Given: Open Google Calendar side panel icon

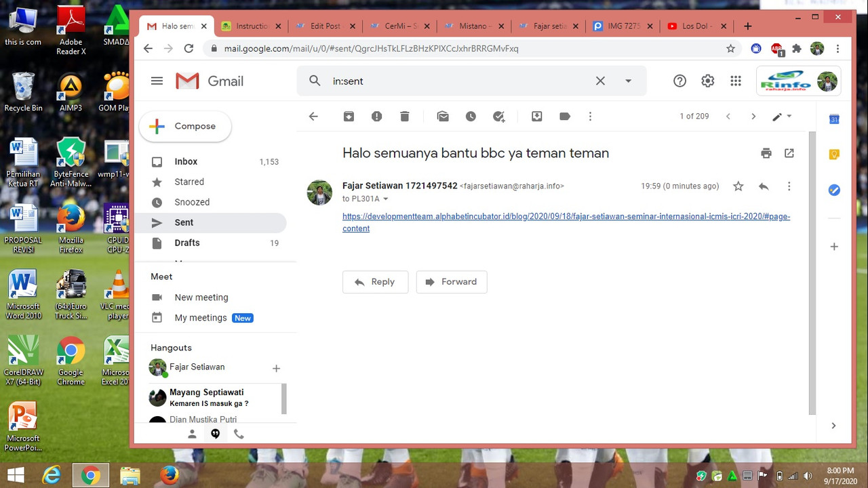Looking at the screenshot, I should coord(835,119).
